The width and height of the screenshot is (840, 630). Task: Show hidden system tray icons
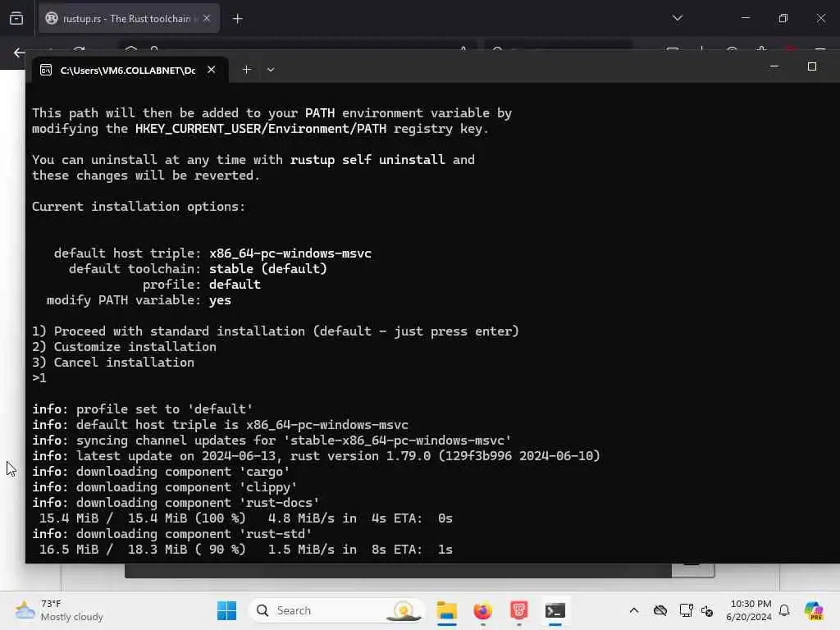(x=634, y=610)
